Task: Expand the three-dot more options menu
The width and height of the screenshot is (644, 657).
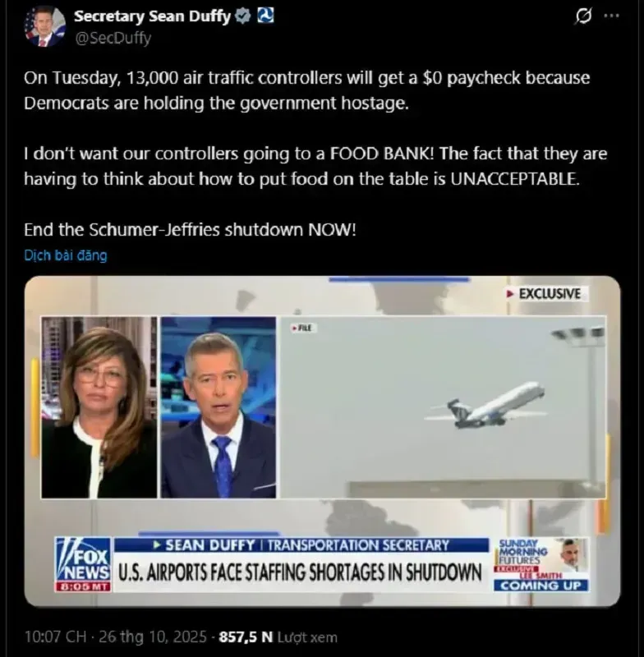Action: (611, 16)
